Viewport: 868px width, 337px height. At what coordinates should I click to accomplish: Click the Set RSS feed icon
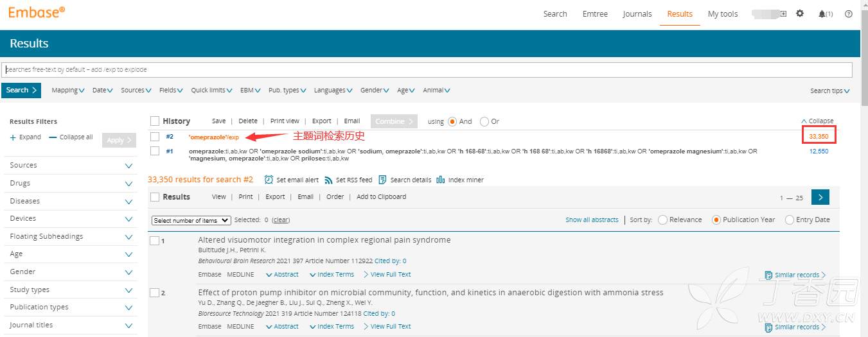point(328,180)
